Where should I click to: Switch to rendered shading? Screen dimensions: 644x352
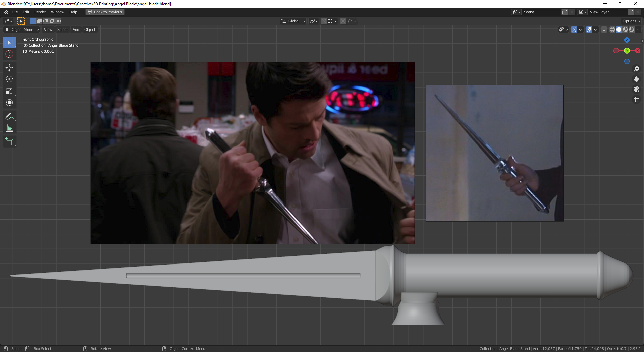point(632,30)
